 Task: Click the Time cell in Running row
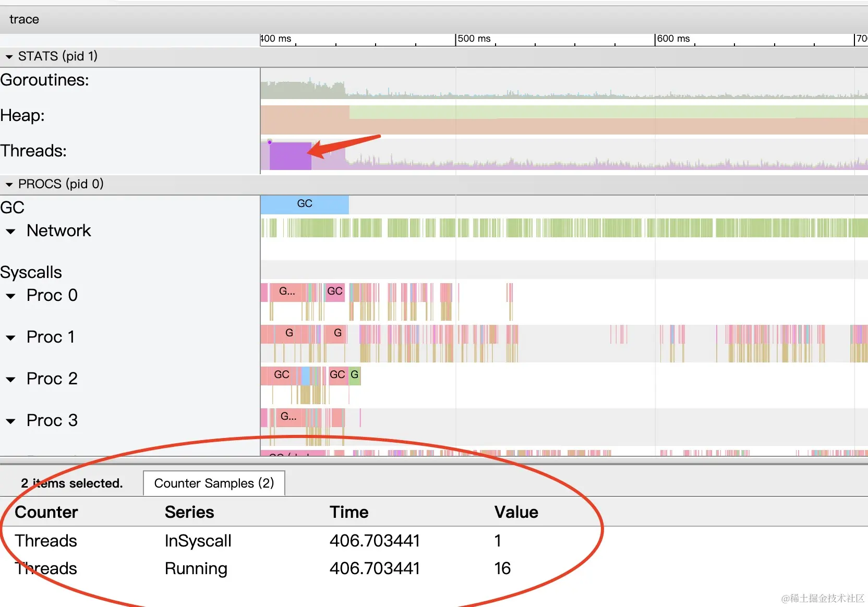375,568
